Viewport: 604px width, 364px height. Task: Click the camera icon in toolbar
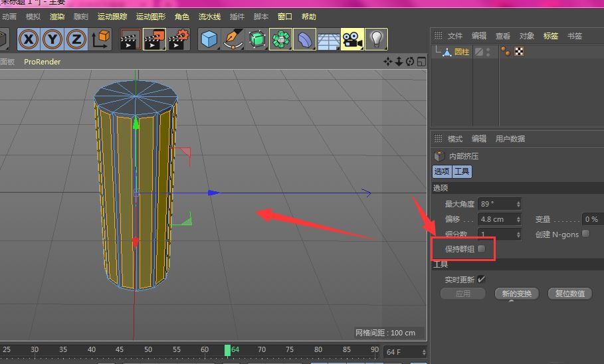pyautogui.click(x=352, y=40)
